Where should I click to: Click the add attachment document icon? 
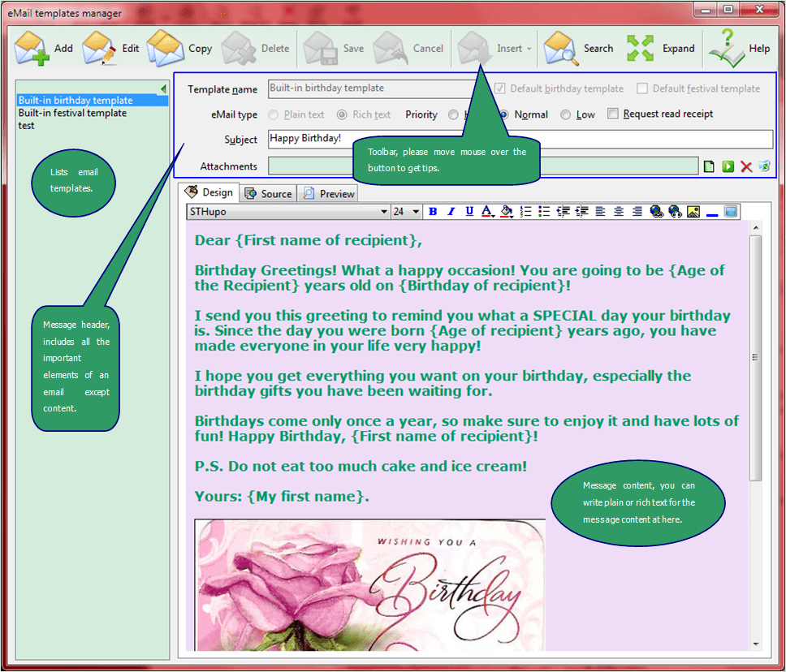[709, 166]
